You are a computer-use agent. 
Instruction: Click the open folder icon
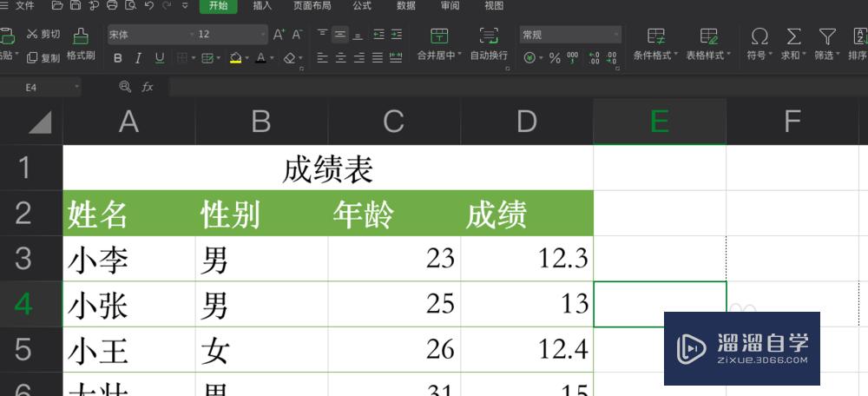pyautogui.click(x=57, y=6)
